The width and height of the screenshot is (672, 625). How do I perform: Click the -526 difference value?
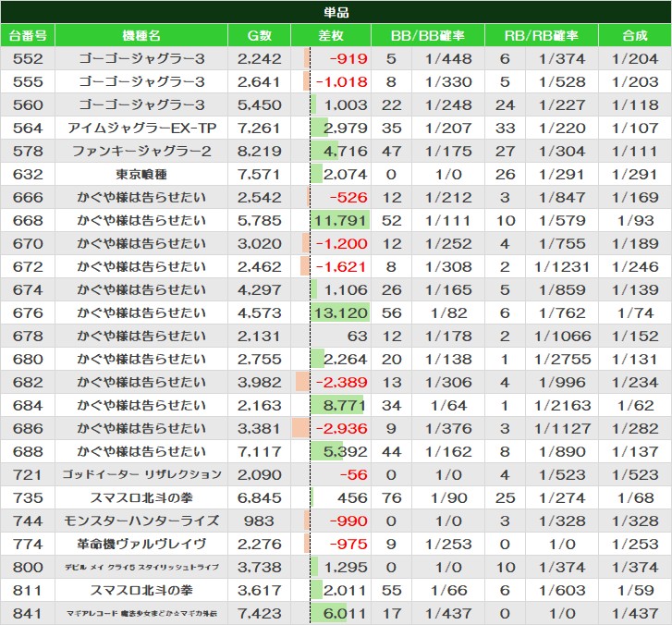348,198
